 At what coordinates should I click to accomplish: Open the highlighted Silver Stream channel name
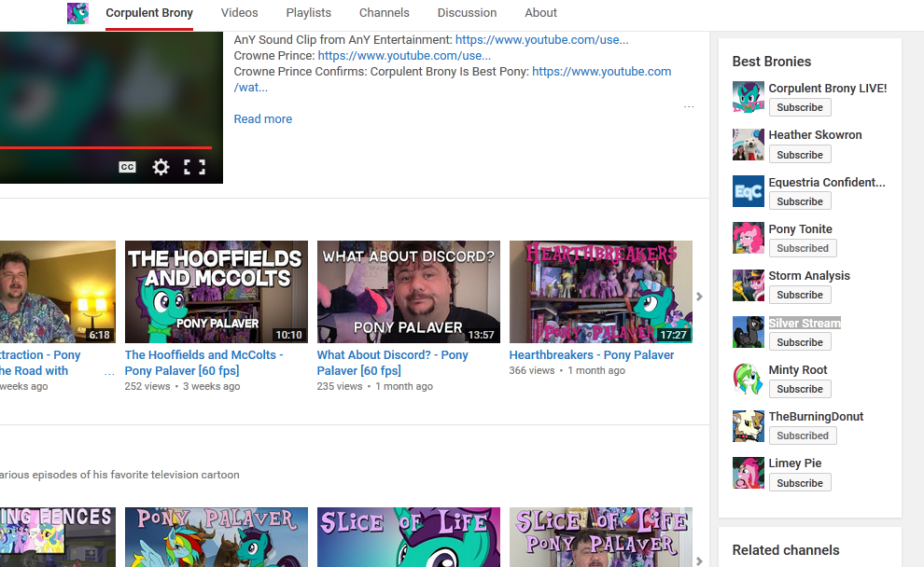coord(805,324)
